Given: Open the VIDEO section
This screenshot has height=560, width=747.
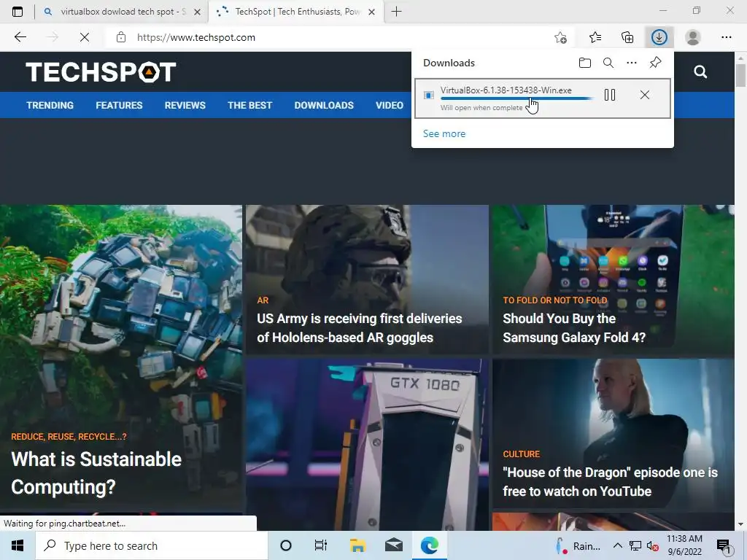Looking at the screenshot, I should [x=390, y=105].
